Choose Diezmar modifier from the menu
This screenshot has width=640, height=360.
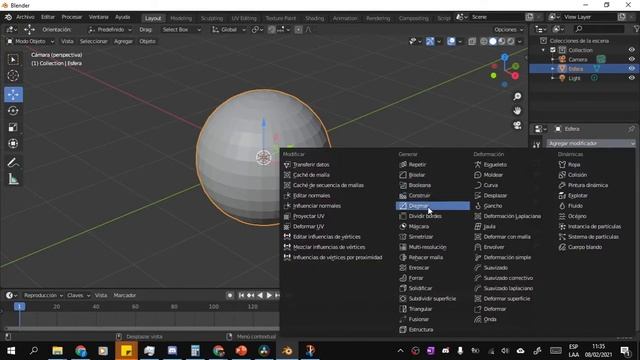tap(433, 206)
